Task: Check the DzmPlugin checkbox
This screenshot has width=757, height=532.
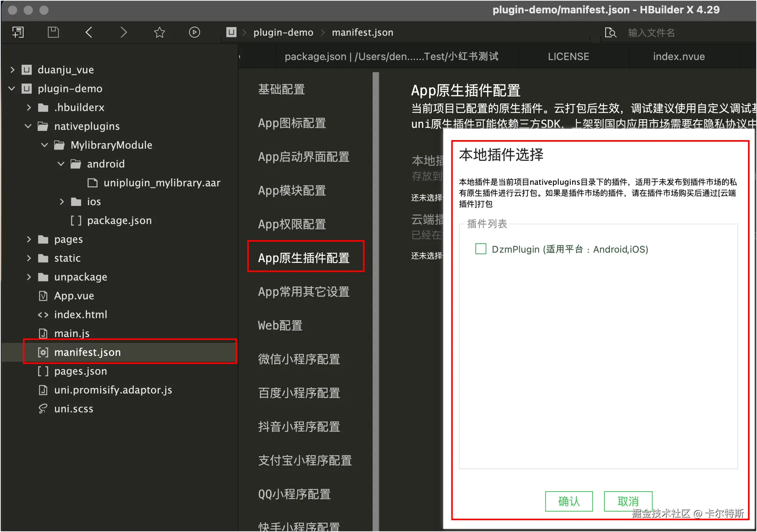Action: click(x=480, y=249)
